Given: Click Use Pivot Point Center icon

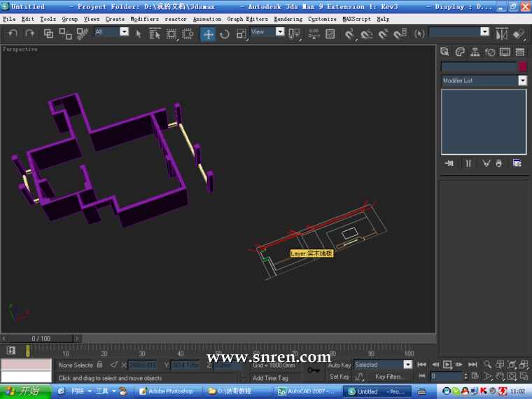Looking at the screenshot, I should (x=294, y=34).
